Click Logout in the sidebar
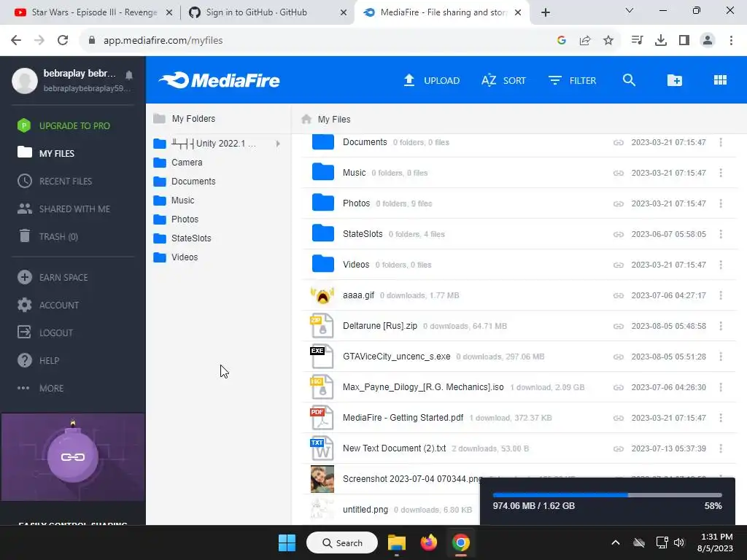 (45, 332)
